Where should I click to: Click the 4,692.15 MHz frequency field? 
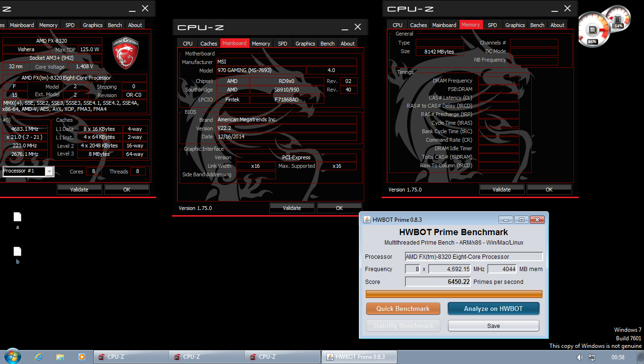(450, 269)
